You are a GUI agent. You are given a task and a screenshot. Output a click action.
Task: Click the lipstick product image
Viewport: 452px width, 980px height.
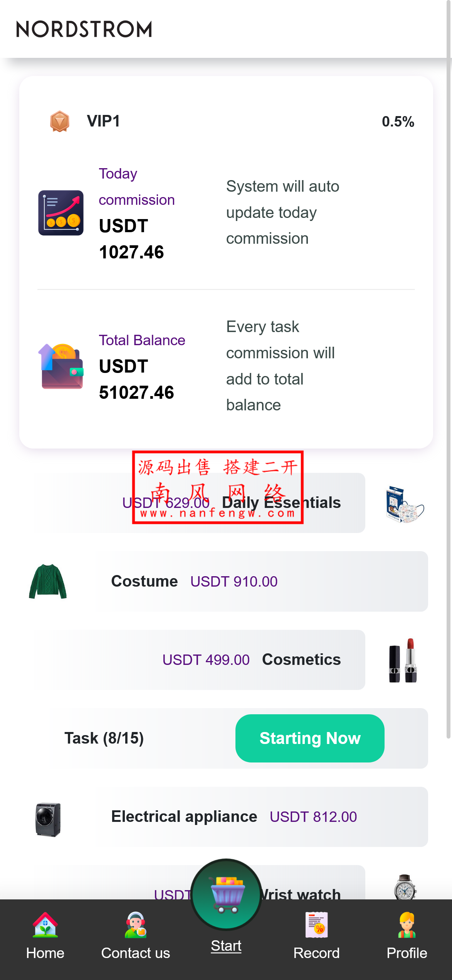[x=403, y=660]
